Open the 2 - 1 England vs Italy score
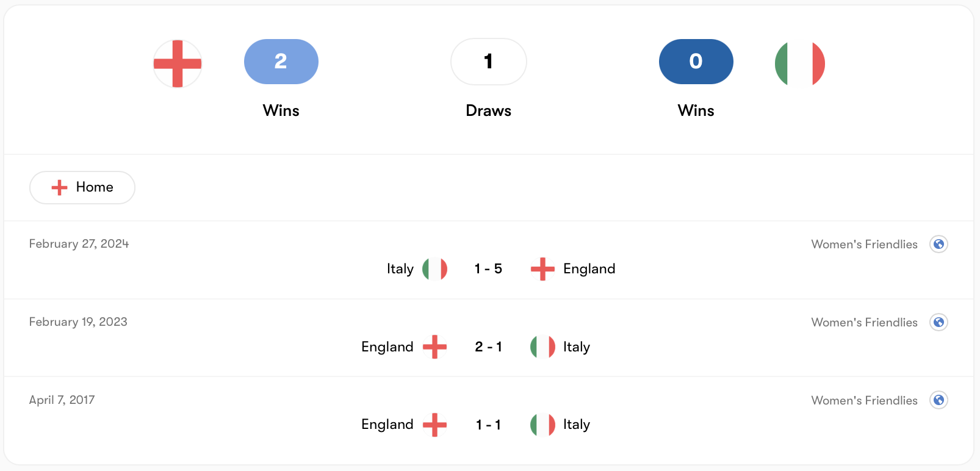This screenshot has height=471, width=980. click(x=488, y=347)
